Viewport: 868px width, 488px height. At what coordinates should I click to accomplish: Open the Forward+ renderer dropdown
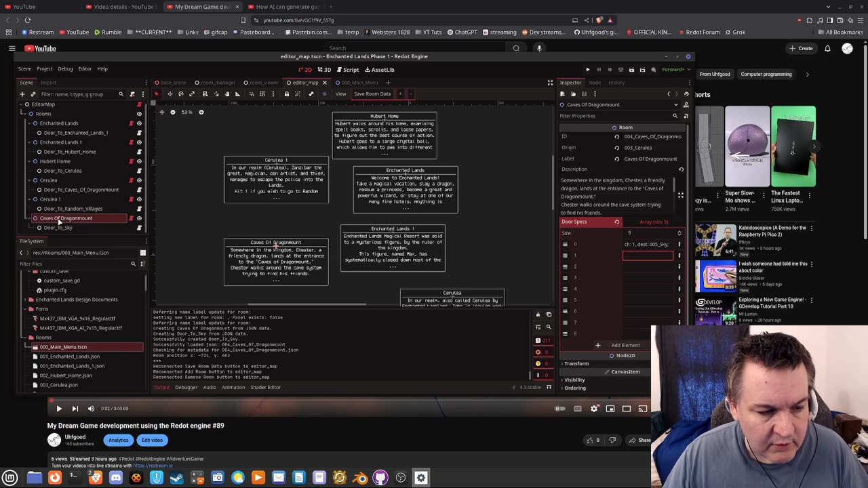tap(675, 69)
